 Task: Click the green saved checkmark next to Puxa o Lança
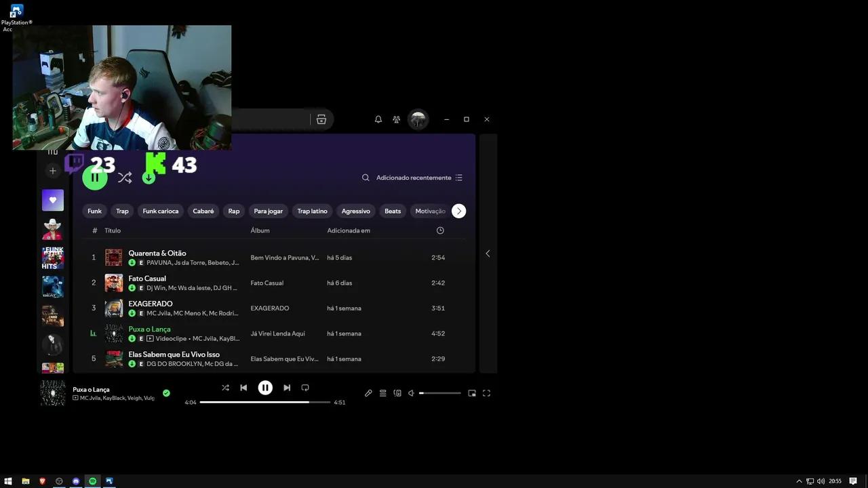point(166,393)
